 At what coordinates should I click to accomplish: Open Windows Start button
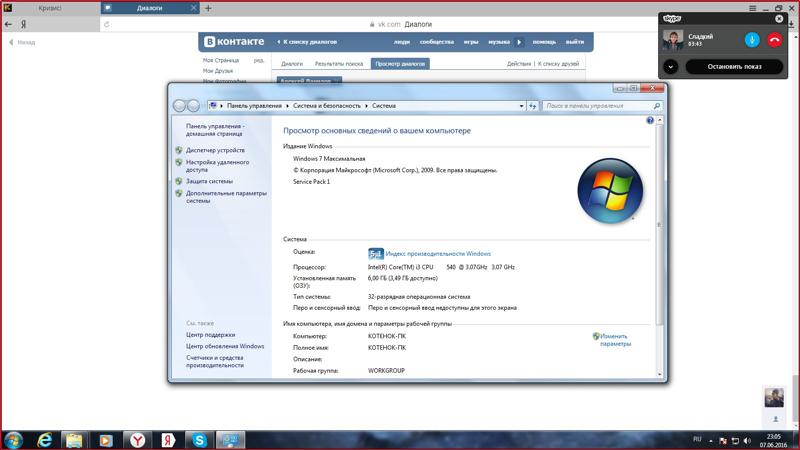(13, 440)
